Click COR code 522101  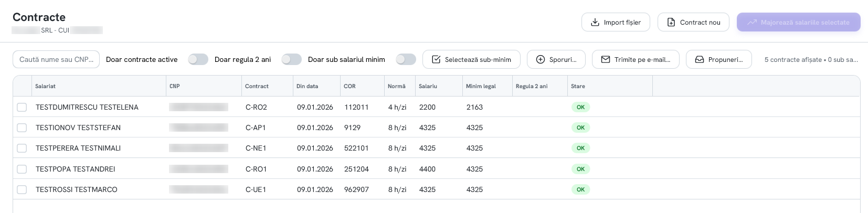tap(356, 148)
